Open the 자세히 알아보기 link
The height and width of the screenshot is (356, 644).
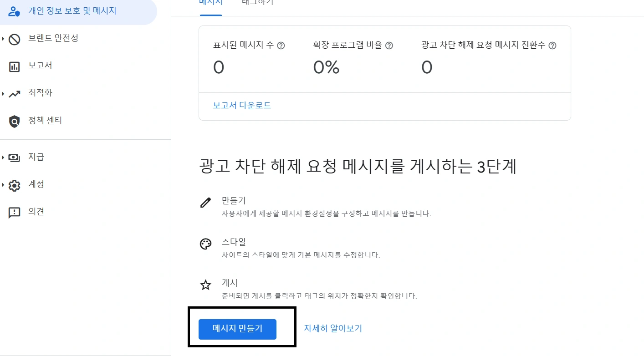click(x=333, y=328)
